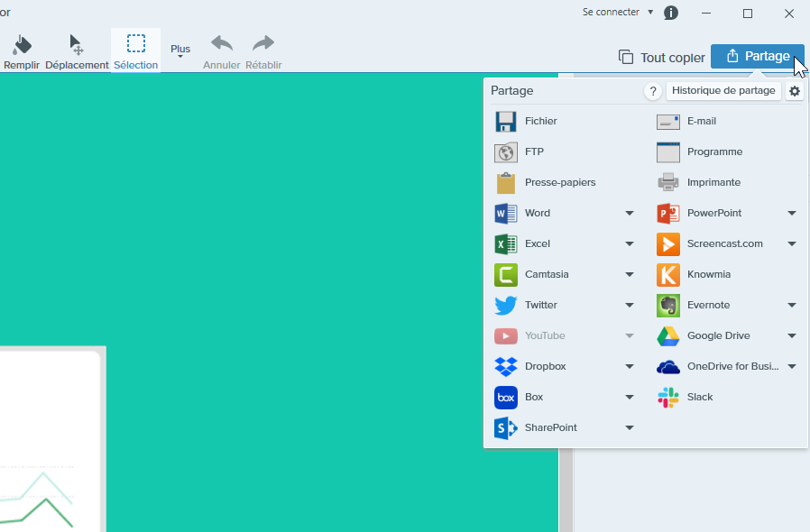The width and height of the screenshot is (810, 532).
Task: Copy to Presse-papiers clipboard icon
Action: pos(506,183)
